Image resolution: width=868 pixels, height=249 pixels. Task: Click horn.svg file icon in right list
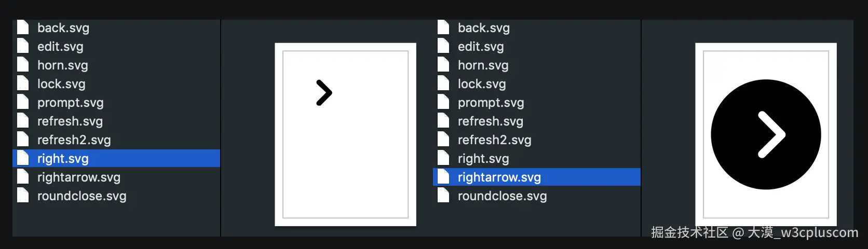443,65
